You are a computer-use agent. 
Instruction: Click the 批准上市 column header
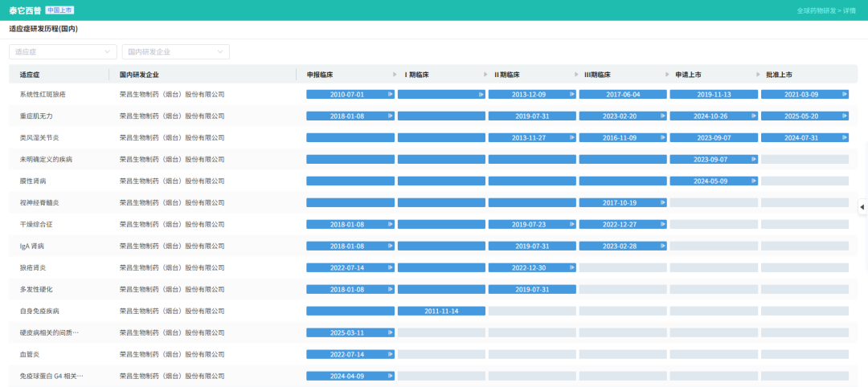(x=779, y=75)
